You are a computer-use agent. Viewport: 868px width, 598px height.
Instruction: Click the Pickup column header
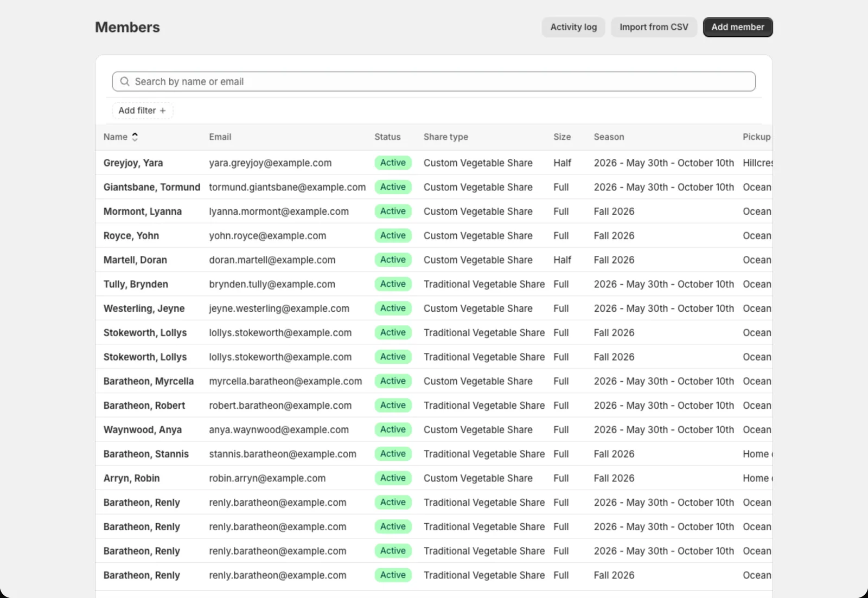757,137
